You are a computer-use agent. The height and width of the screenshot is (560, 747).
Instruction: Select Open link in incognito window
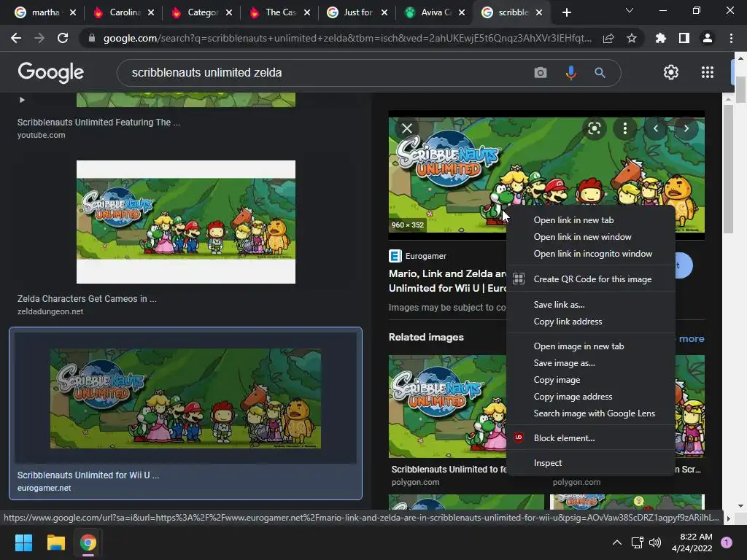(591, 254)
